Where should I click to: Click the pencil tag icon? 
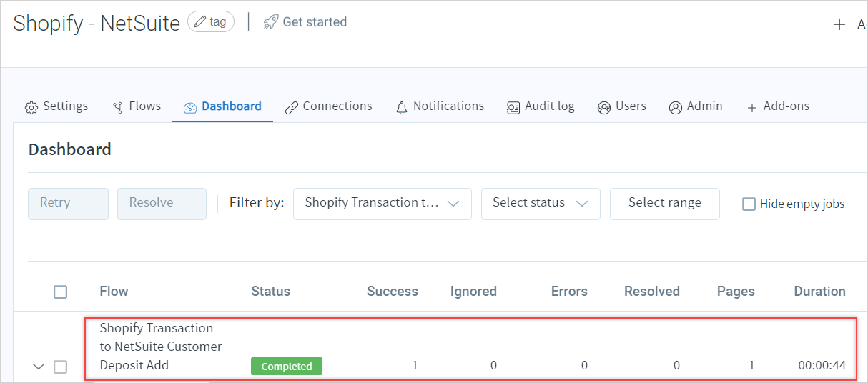(x=200, y=22)
